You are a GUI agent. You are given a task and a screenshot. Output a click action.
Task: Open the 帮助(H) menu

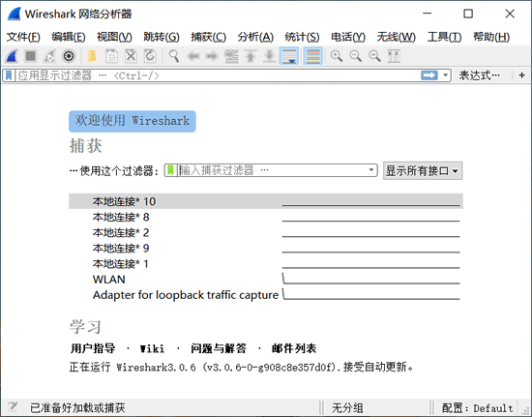click(491, 37)
